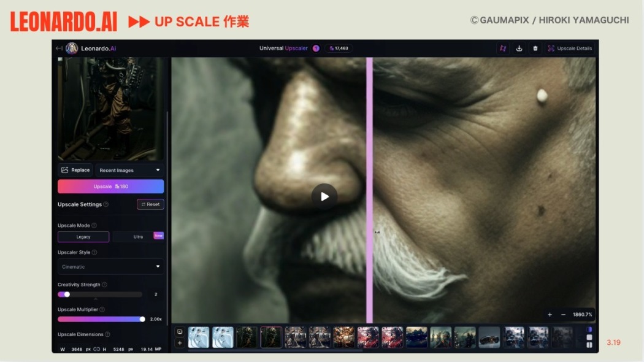Select the purple top view-mode icon
The height and width of the screenshot is (362, 644).
click(x=589, y=329)
